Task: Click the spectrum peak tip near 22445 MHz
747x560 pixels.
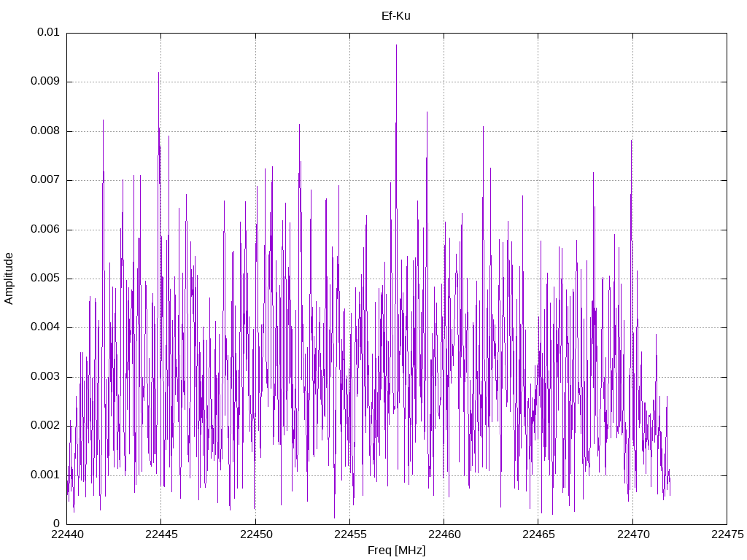Action: pyautogui.click(x=158, y=73)
